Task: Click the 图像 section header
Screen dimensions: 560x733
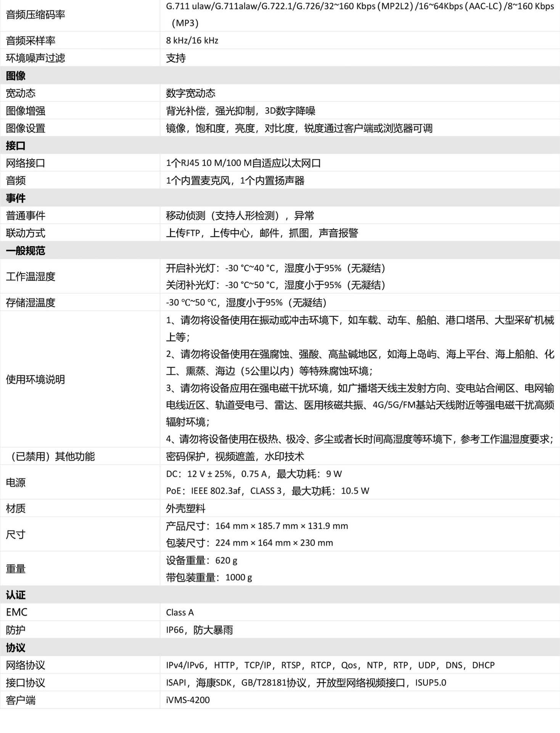Action: tap(16, 76)
